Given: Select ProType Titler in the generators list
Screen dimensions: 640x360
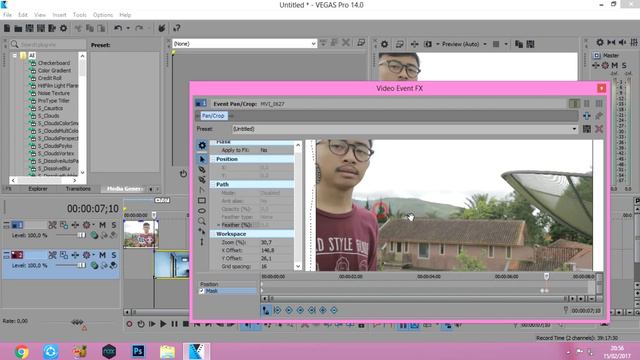Looking at the screenshot, I should click(x=53, y=101).
